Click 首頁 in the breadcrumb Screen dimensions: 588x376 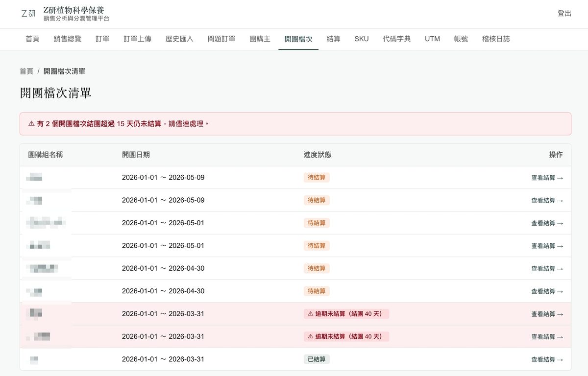tap(26, 71)
